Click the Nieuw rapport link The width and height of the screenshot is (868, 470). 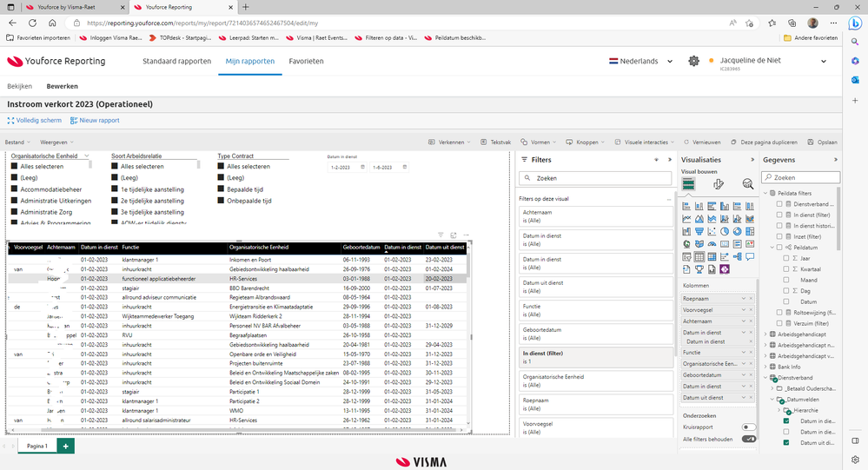click(95, 120)
